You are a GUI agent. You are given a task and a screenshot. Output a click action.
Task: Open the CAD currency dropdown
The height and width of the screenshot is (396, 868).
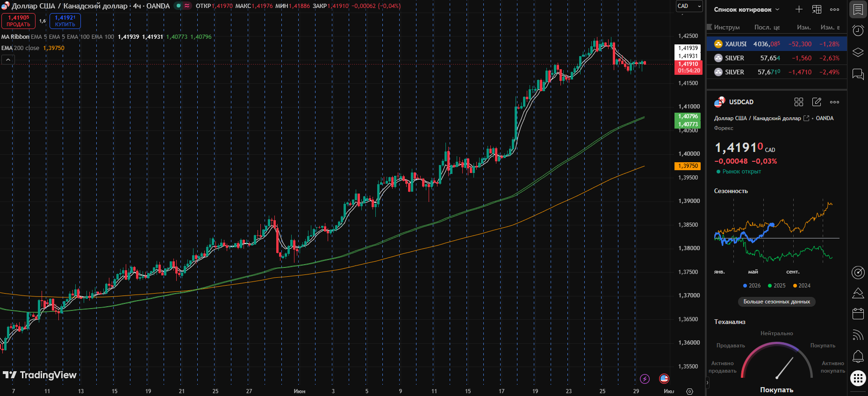689,6
